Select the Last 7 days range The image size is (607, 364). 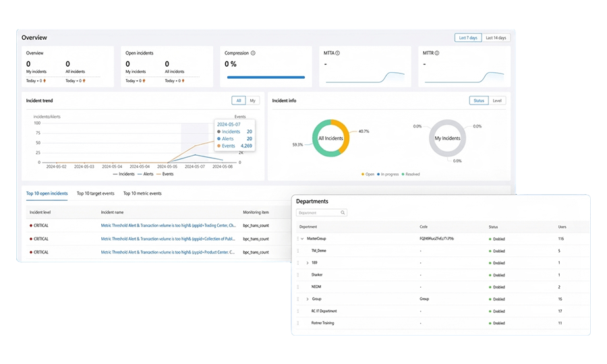468,38
